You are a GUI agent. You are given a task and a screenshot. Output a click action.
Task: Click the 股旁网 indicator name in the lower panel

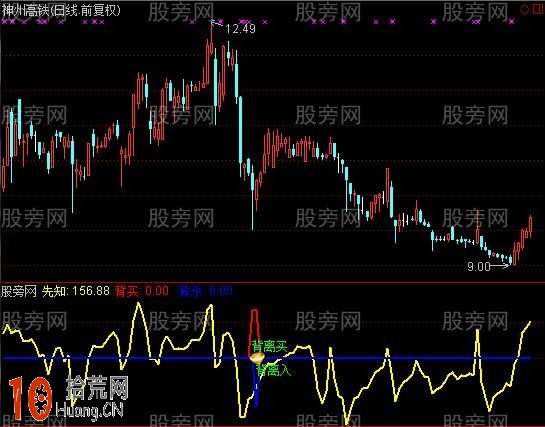point(19,291)
